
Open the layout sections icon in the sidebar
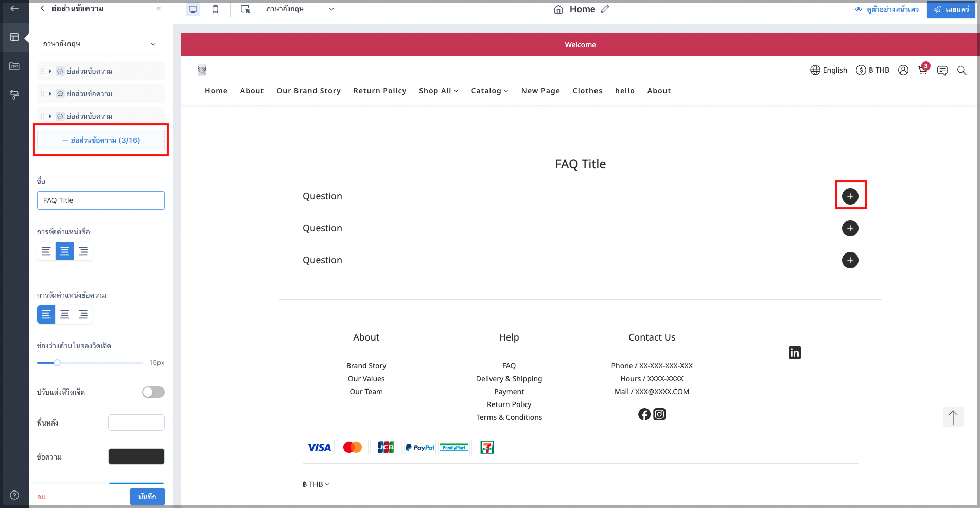tap(14, 37)
